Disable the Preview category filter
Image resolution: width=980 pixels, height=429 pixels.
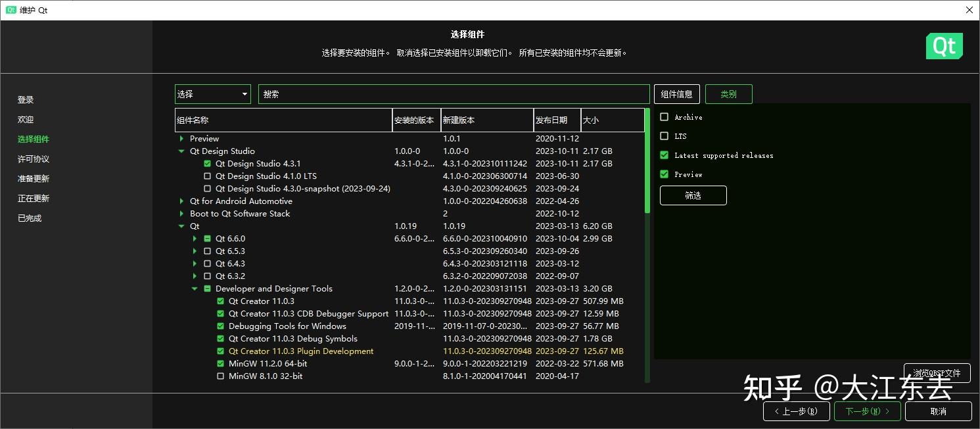click(x=666, y=174)
